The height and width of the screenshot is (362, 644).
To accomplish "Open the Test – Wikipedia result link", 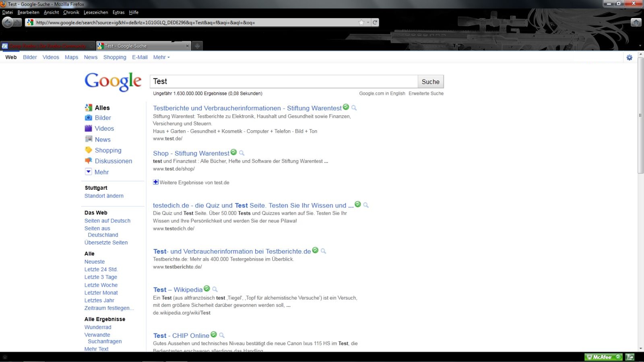I will pos(178,290).
